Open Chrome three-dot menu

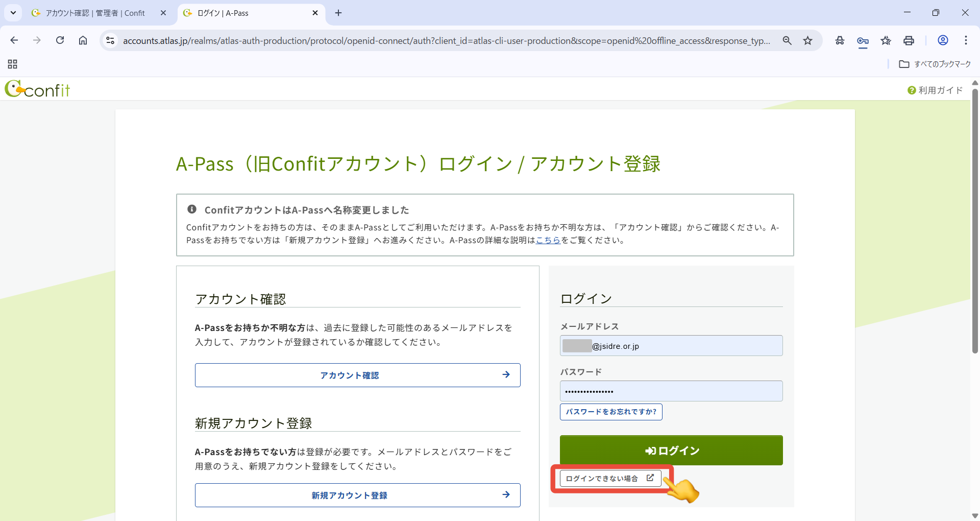(966, 41)
